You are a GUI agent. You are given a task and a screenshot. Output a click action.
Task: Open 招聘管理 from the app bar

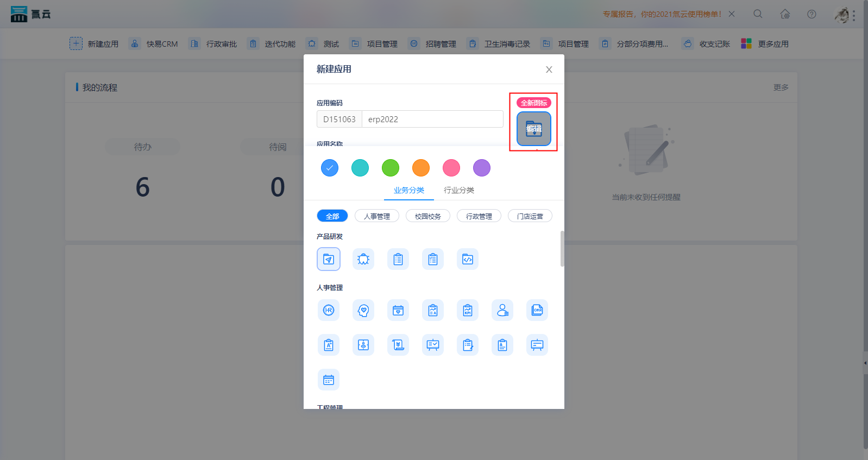coord(432,44)
